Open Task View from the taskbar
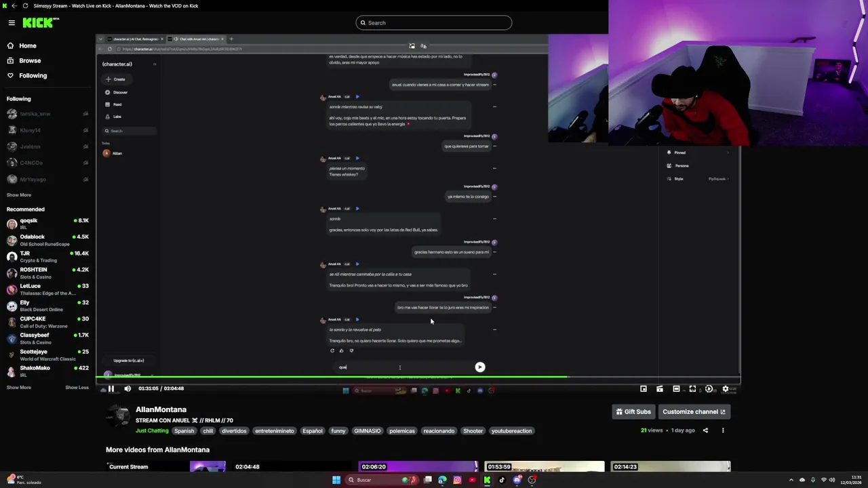Viewport: 868px width, 488px height. [428, 480]
